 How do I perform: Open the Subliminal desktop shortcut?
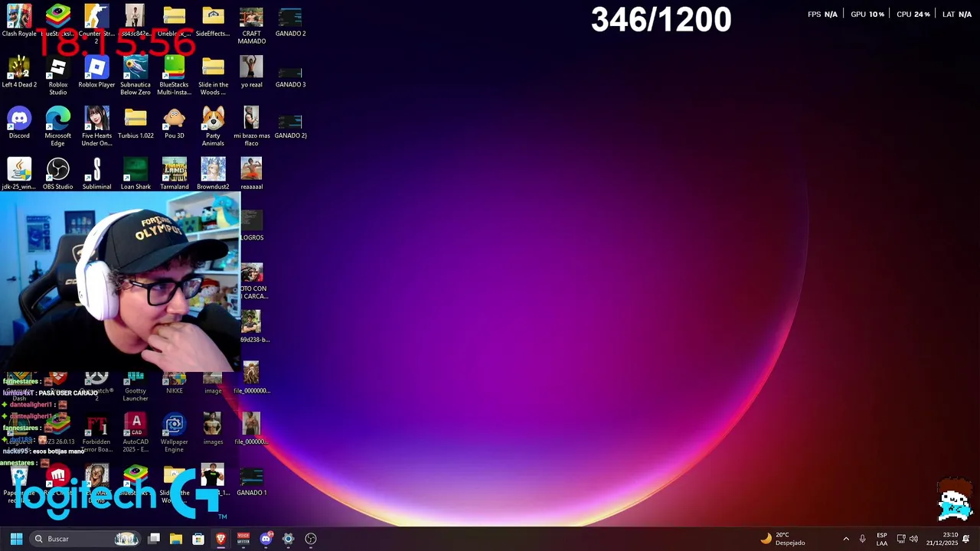coord(96,174)
